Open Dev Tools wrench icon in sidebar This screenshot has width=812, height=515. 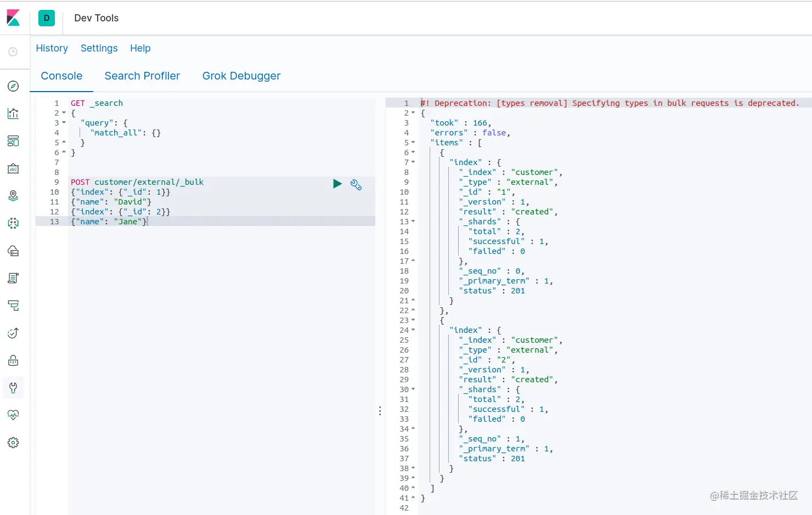(x=13, y=388)
